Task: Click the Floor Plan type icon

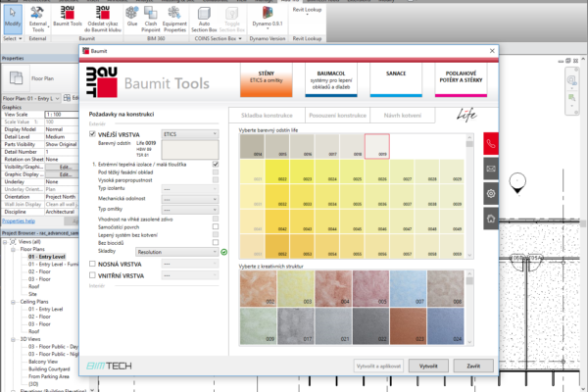Action: (x=16, y=78)
